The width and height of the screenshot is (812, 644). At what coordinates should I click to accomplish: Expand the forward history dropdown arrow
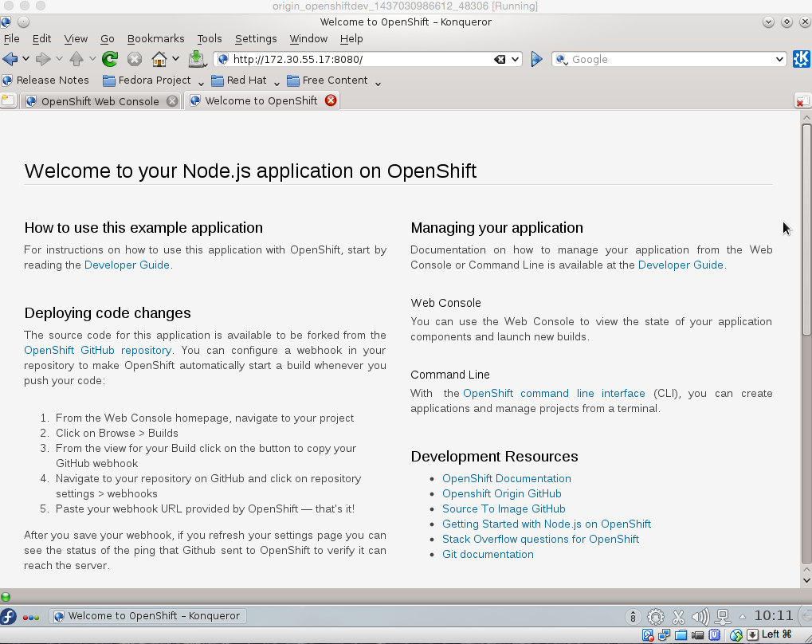[59, 59]
